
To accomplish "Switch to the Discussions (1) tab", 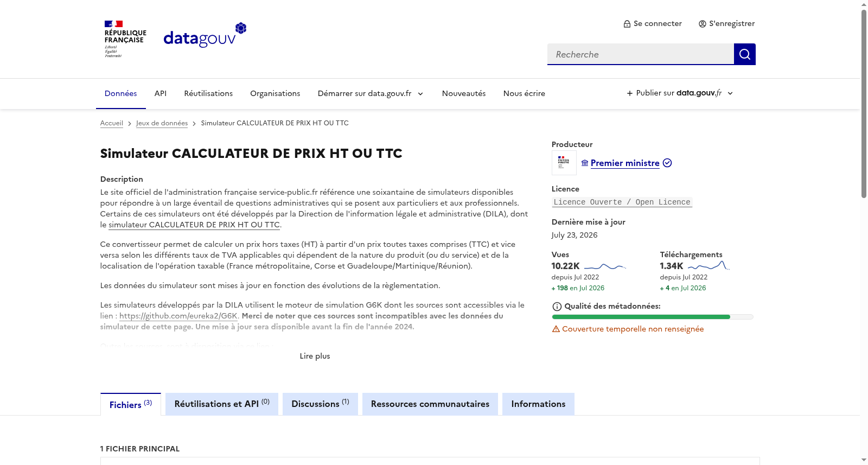I will 320,404.
